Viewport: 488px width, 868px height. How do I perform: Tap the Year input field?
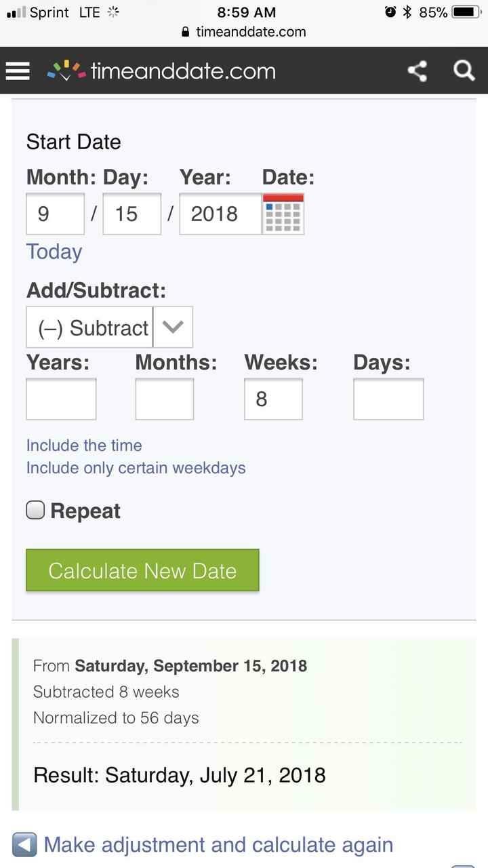coord(220,214)
